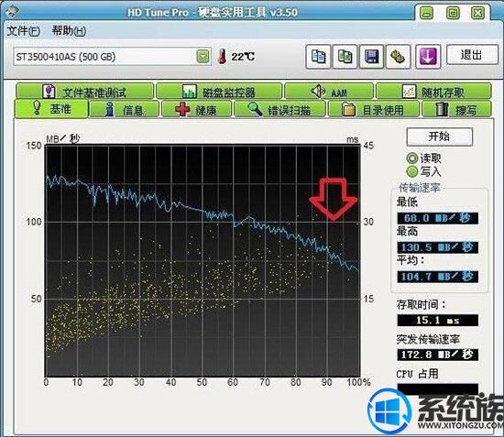Click the speaker icon on AAM tab
Image resolution: width=504 pixels, height=437 pixels.
(x=318, y=92)
